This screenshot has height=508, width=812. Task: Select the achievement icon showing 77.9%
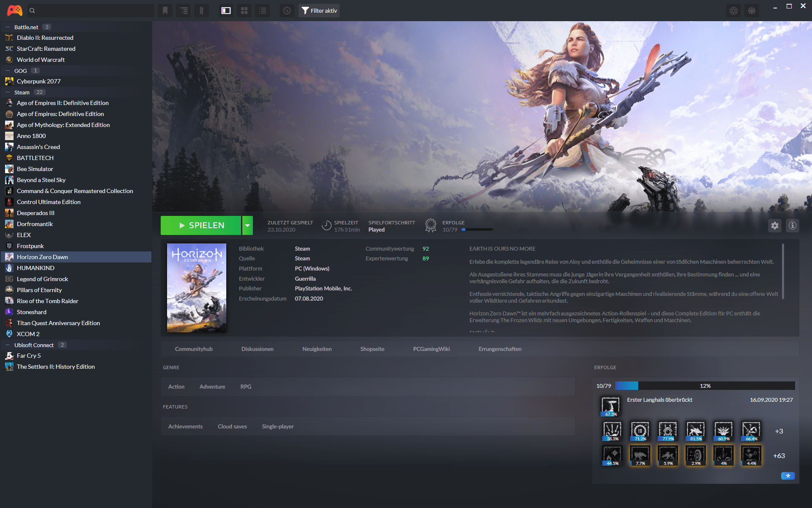pos(668,431)
